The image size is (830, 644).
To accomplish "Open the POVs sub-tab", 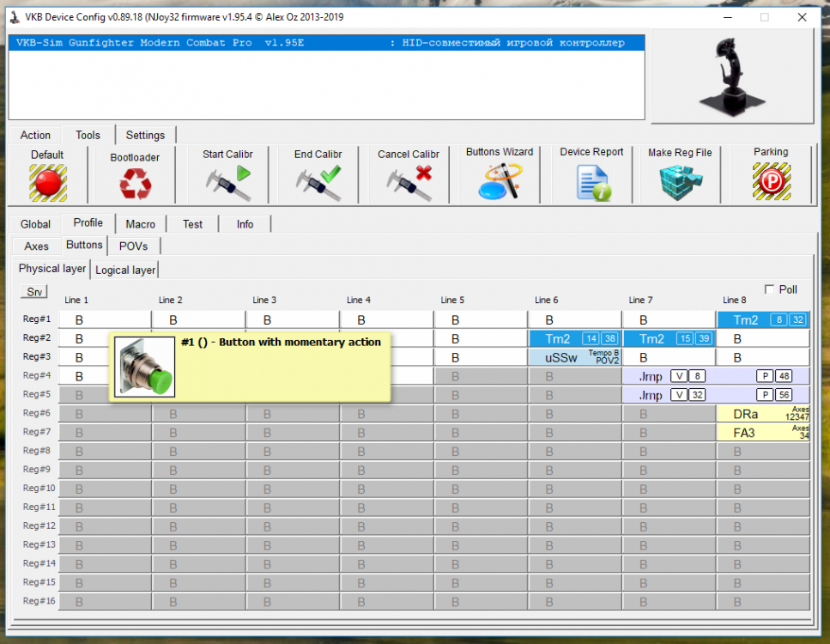I will coord(133,246).
